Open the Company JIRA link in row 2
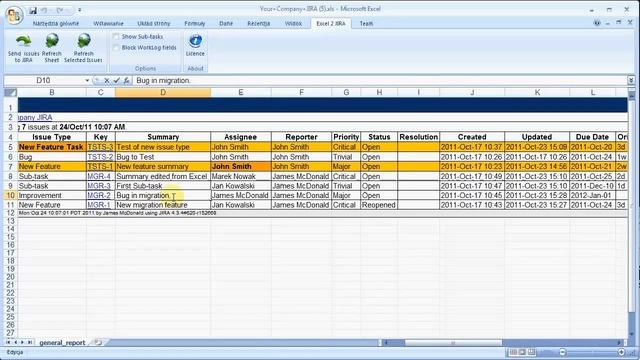 tap(36, 118)
